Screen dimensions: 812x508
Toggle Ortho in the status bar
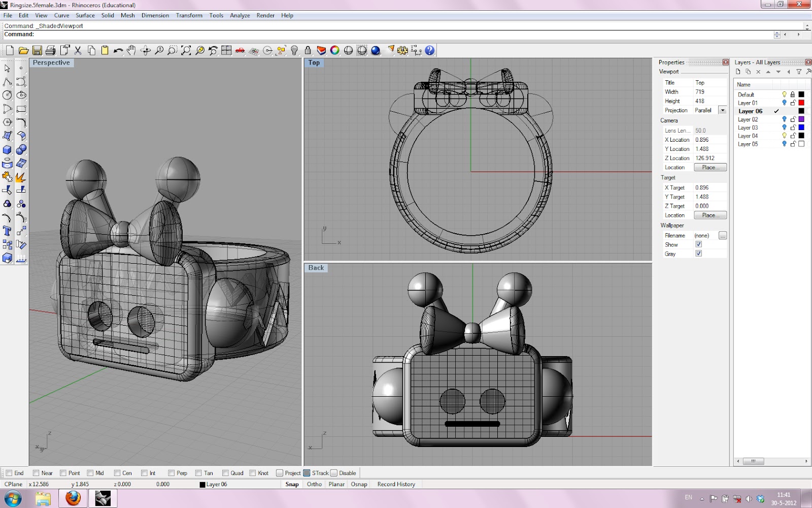(314, 484)
